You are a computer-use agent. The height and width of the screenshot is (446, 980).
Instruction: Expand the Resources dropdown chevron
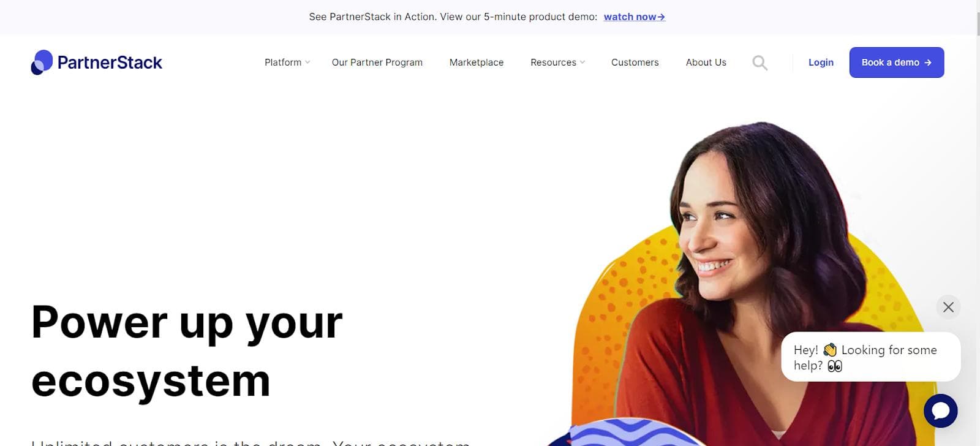point(582,62)
